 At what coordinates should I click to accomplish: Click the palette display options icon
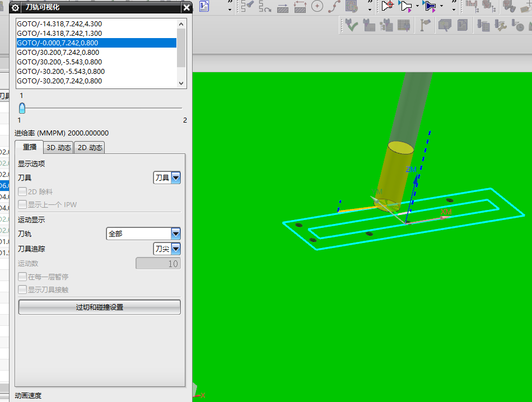[352, 6]
